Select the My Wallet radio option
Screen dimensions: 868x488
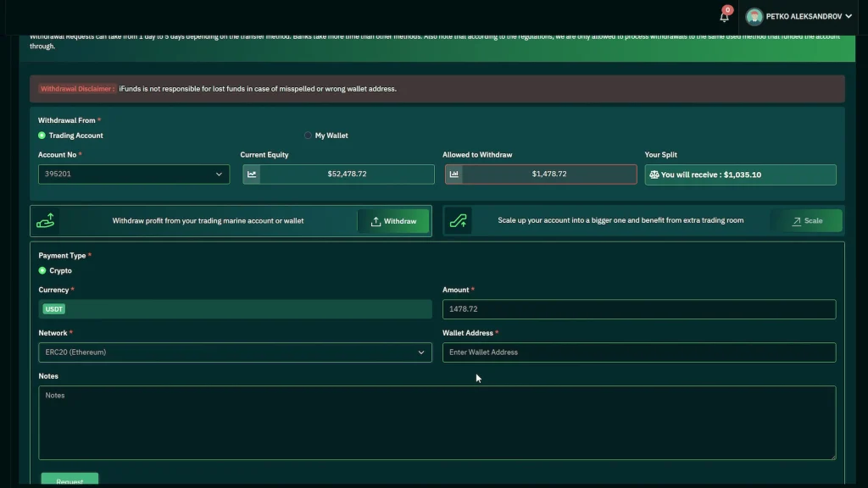(308, 136)
